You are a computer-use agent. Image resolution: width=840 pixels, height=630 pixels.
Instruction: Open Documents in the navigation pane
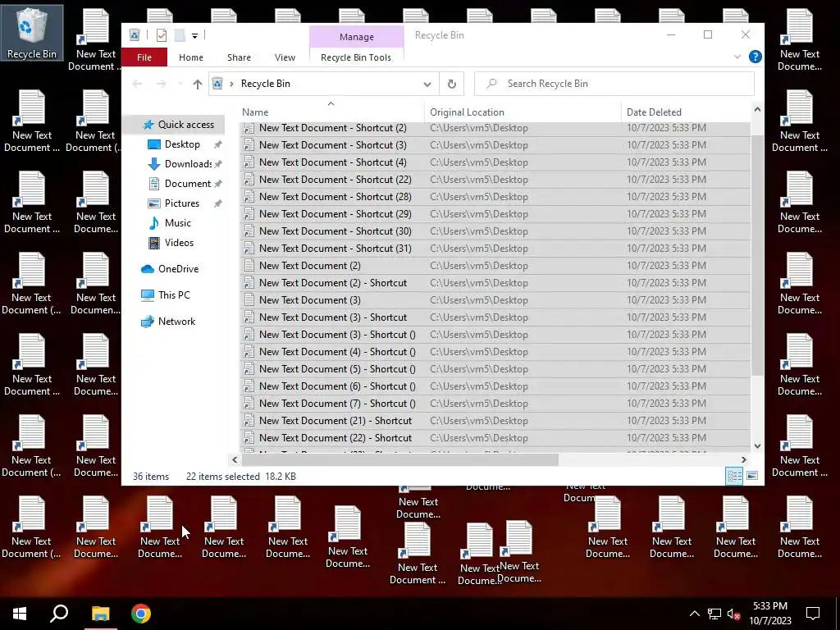pos(188,184)
